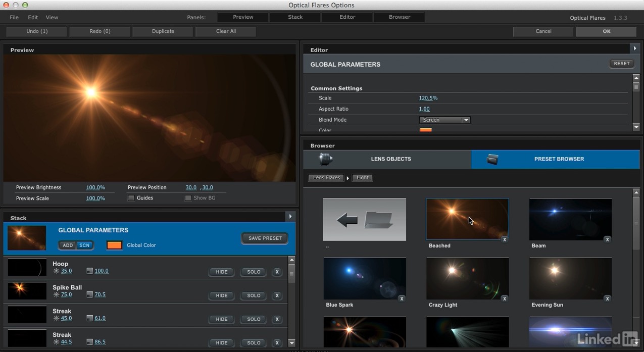The image size is (644, 352).
Task: Open the Global Color swatch
Action: pyautogui.click(x=114, y=245)
